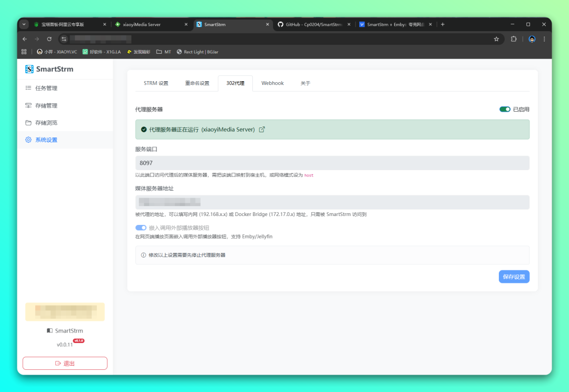Viewport: 569px width, 392px height.
Task: Click the 退出 logout button
Action: coord(65,364)
